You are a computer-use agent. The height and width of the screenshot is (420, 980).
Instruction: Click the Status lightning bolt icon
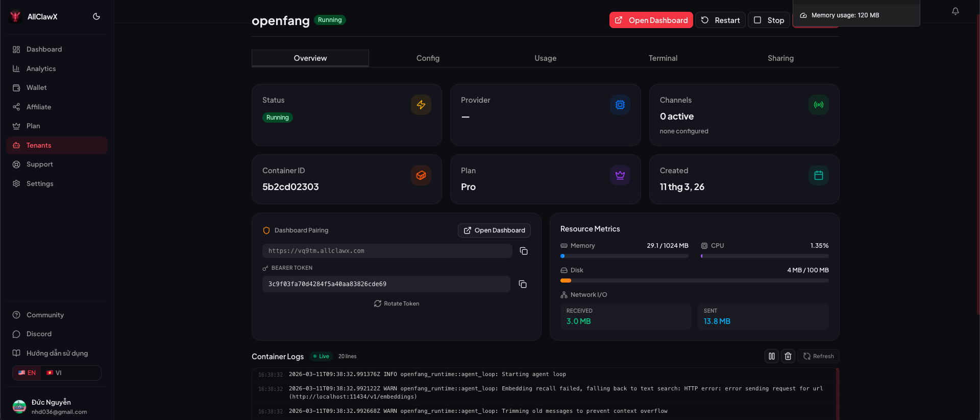click(421, 105)
